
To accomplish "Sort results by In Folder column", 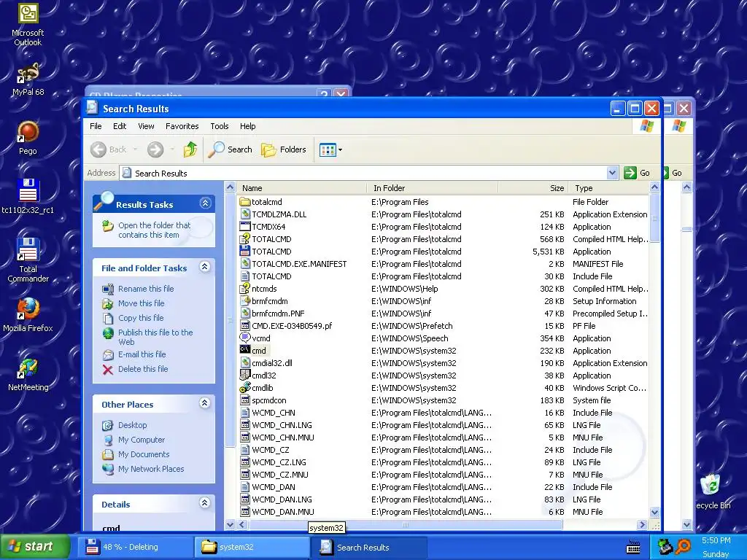I will coord(433,188).
